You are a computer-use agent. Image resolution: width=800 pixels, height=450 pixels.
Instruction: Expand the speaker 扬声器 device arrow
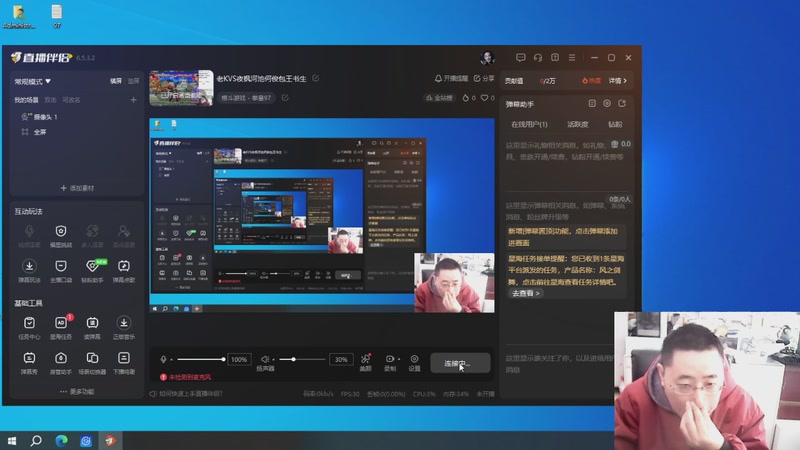273,360
